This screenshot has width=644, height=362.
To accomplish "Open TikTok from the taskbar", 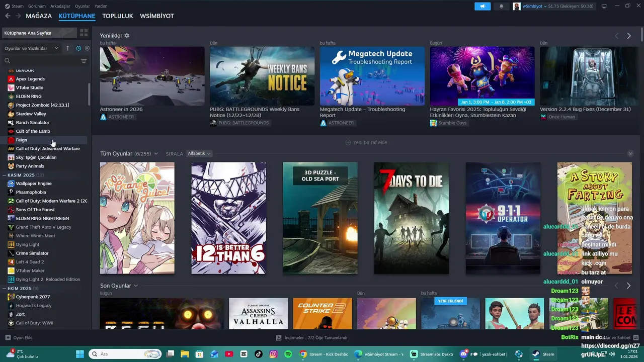I will (x=259, y=354).
